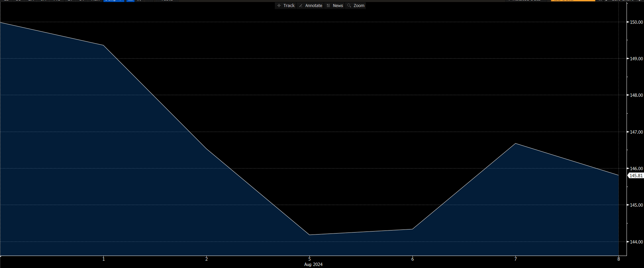644x268 pixels.
Task: Select the 145.00 price axis label
Action: (x=636, y=205)
